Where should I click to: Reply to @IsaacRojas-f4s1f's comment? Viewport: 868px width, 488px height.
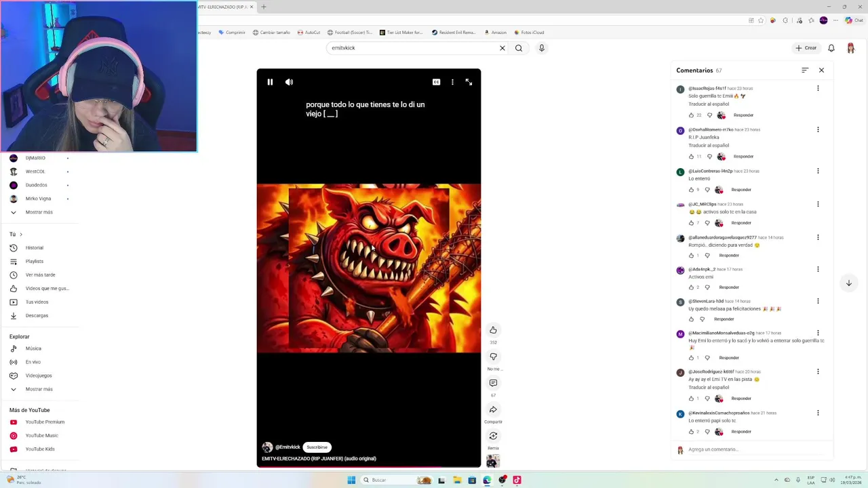pos(743,115)
